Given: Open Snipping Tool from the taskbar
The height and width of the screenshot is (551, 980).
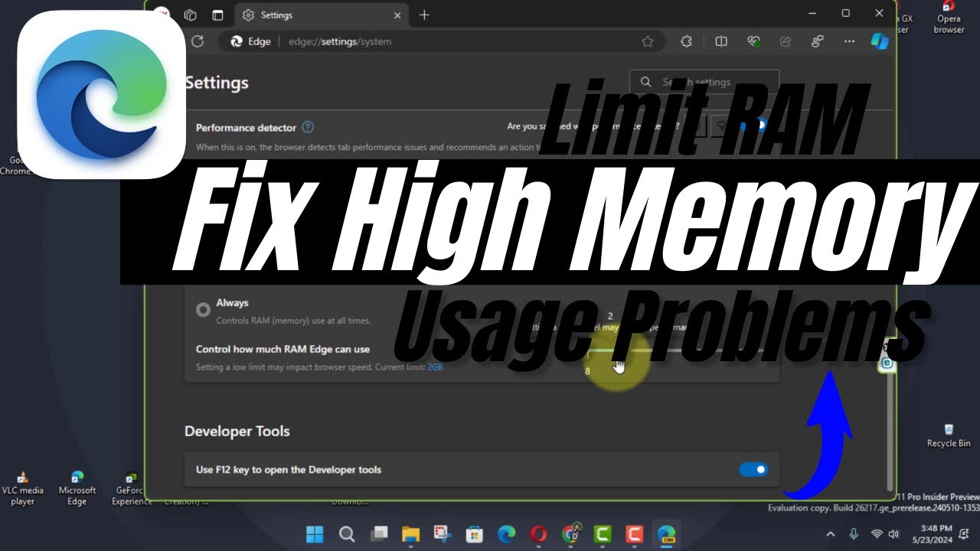Looking at the screenshot, I should 443,533.
